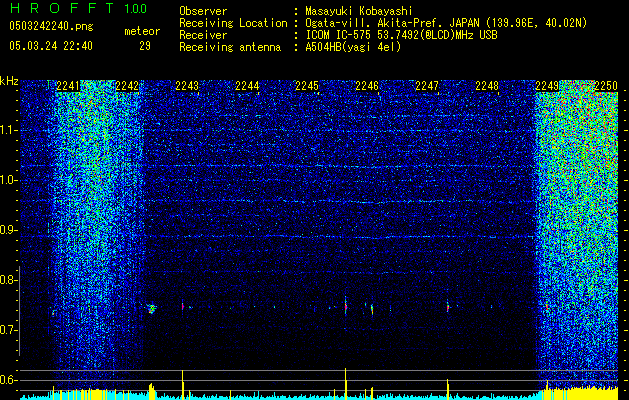The image size is (629, 400).
Task: Click the Observer label in header
Action: (x=203, y=11)
